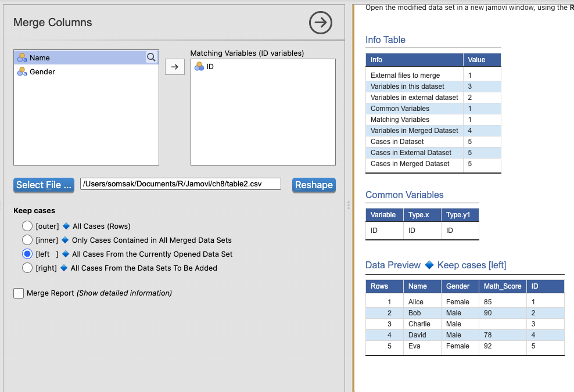Select ID in Matching Variables box
This screenshot has width=574, height=392.
(x=210, y=67)
